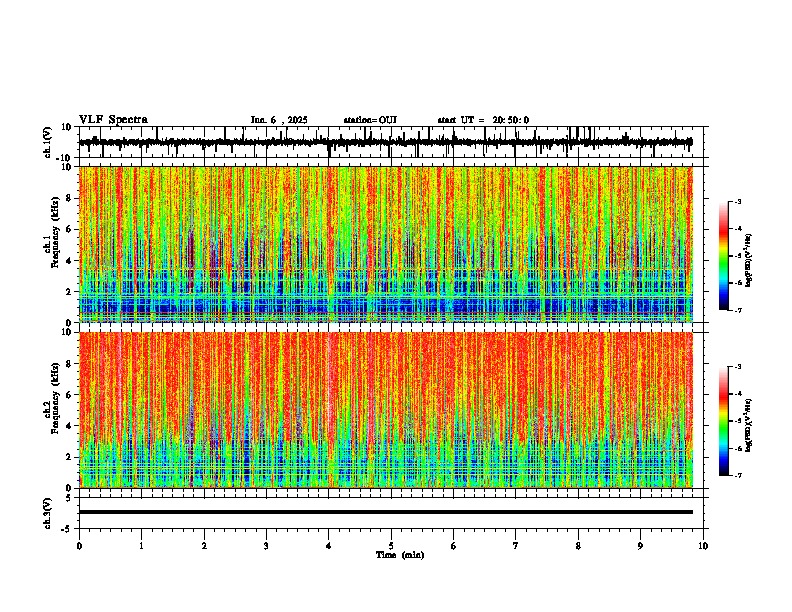This screenshot has height=612, width=792.
Task: Click inside the ch.2 spectrogram panel
Action: point(386,410)
